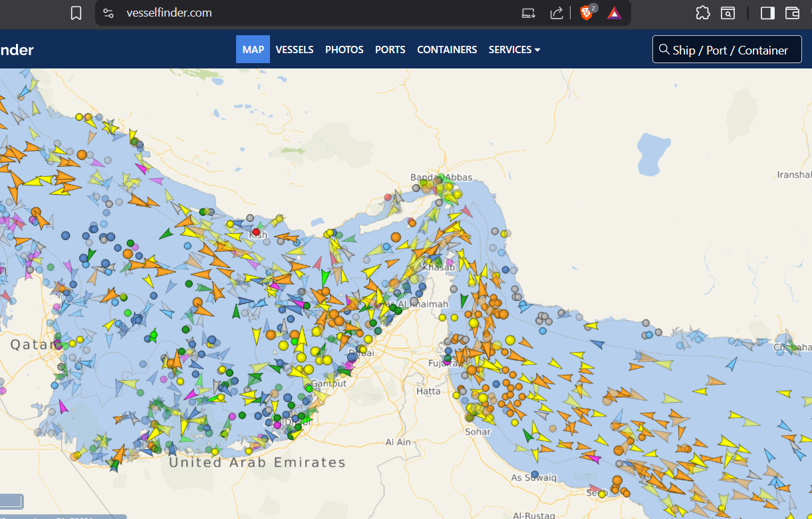Image resolution: width=812 pixels, height=519 pixels.
Task: Click the magnifier icon in search box
Action: pyautogui.click(x=664, y=50)
